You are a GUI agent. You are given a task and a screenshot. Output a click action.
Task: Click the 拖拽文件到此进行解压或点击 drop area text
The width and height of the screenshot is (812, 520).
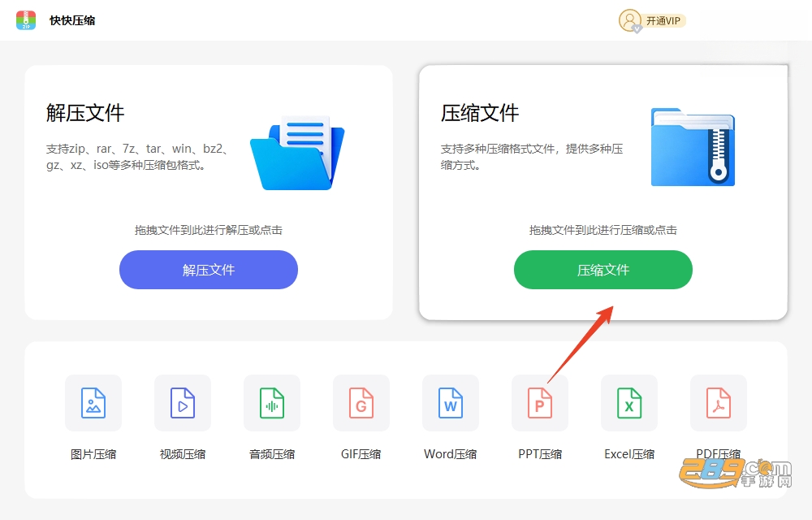pos(209,230)
